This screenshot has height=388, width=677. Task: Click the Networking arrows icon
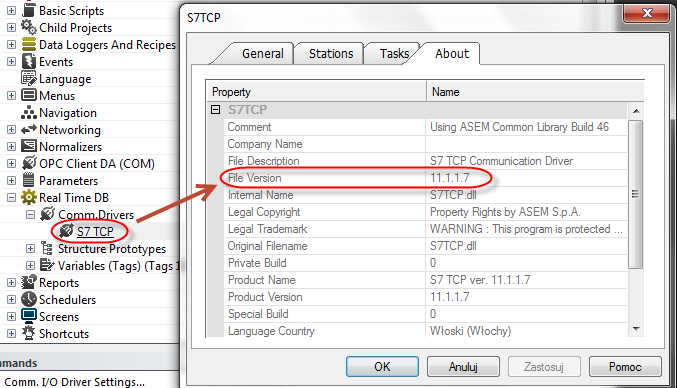[x=28, y=129]
